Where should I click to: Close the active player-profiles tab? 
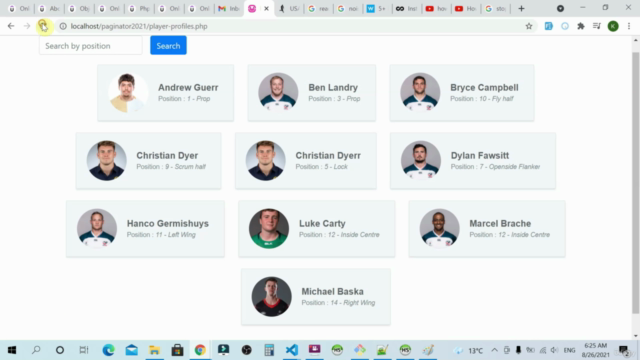point(267,9)
